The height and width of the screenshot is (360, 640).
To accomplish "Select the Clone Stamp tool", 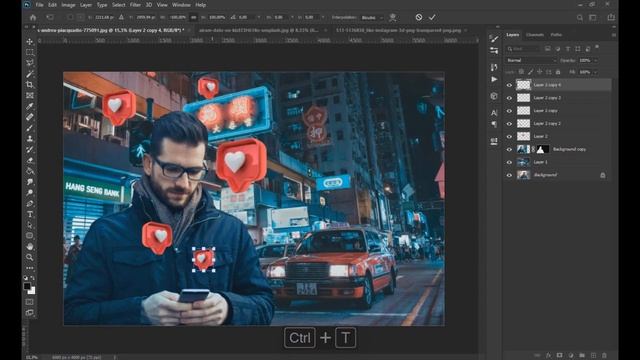I will coord(30,138).
